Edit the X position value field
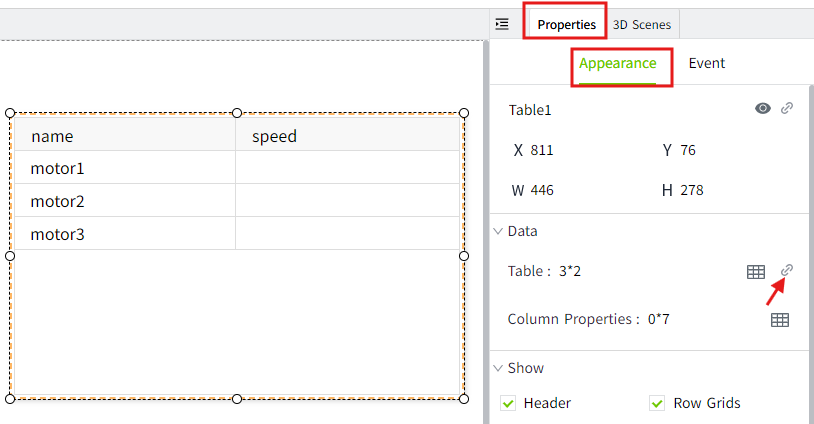Image resolution: width=814 pixels, height=424 pixels. click(543, 150)
